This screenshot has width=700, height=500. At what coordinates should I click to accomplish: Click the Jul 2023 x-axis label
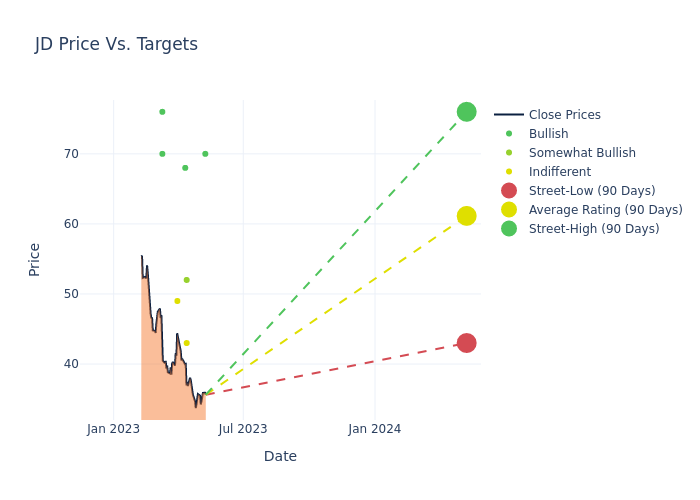pyautogui.click(x=242, y=429)
